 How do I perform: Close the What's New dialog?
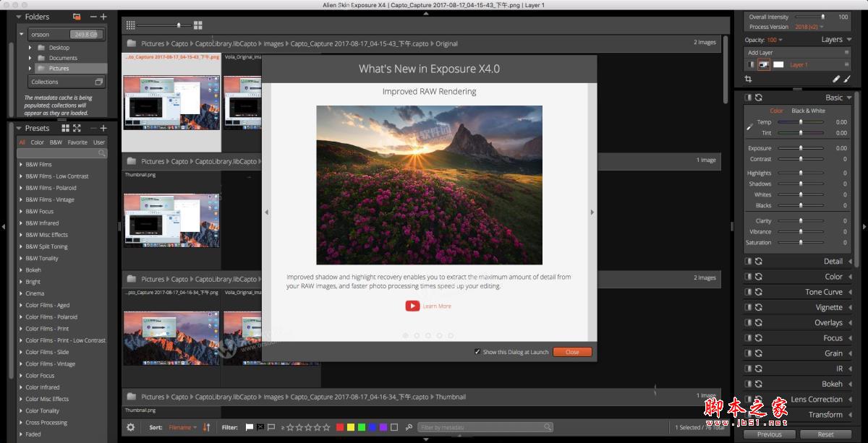[572, 352]
